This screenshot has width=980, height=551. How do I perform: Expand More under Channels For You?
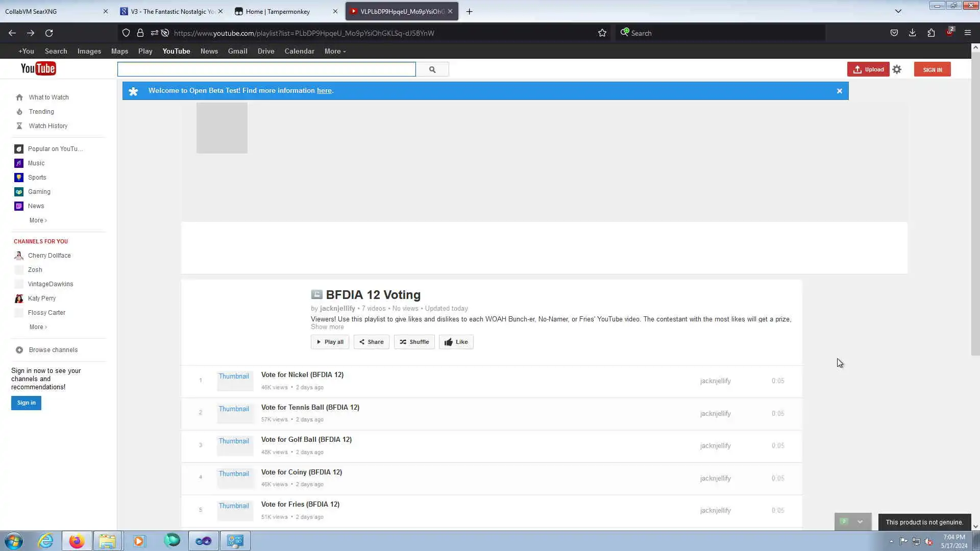pos(38,327)
